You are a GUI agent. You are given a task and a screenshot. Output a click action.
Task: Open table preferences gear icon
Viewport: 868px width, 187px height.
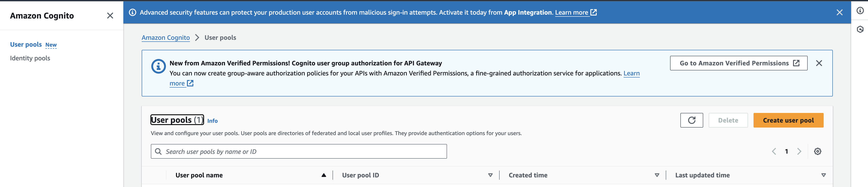(x=817, y=151)
